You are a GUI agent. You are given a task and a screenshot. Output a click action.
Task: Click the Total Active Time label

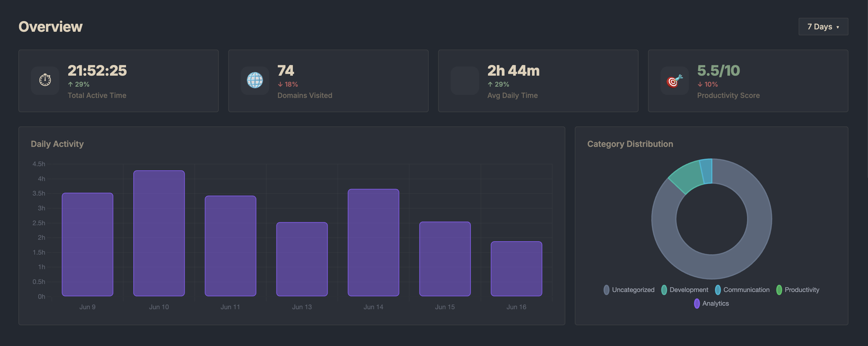tap(97, 96)
